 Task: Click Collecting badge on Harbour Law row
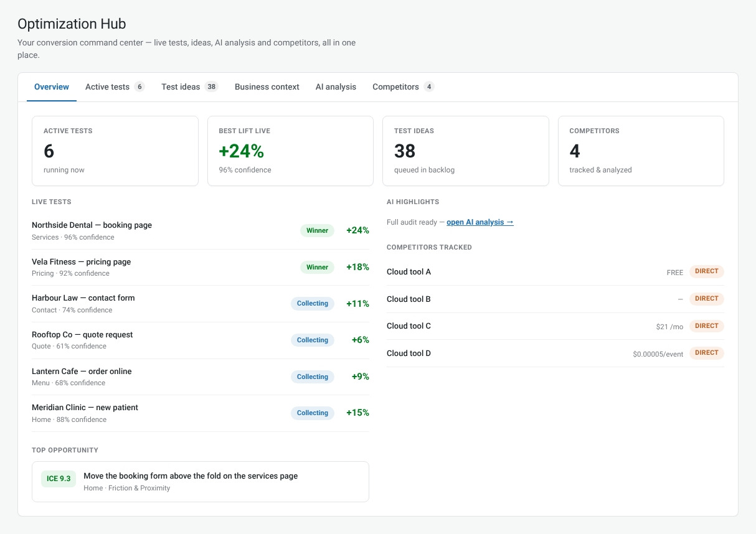313,304
